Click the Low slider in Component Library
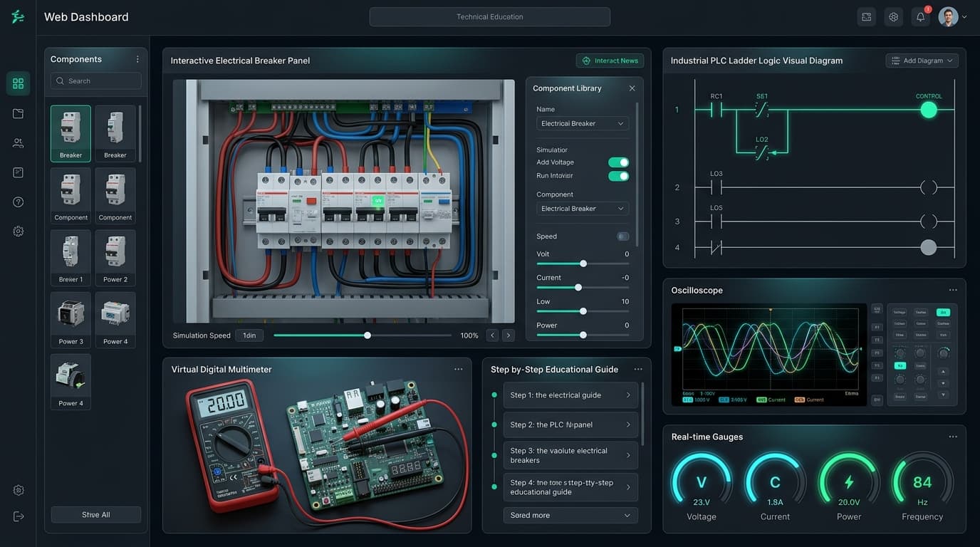The height and width of the screenshot is (547, 980). click(x=583, y=311)
